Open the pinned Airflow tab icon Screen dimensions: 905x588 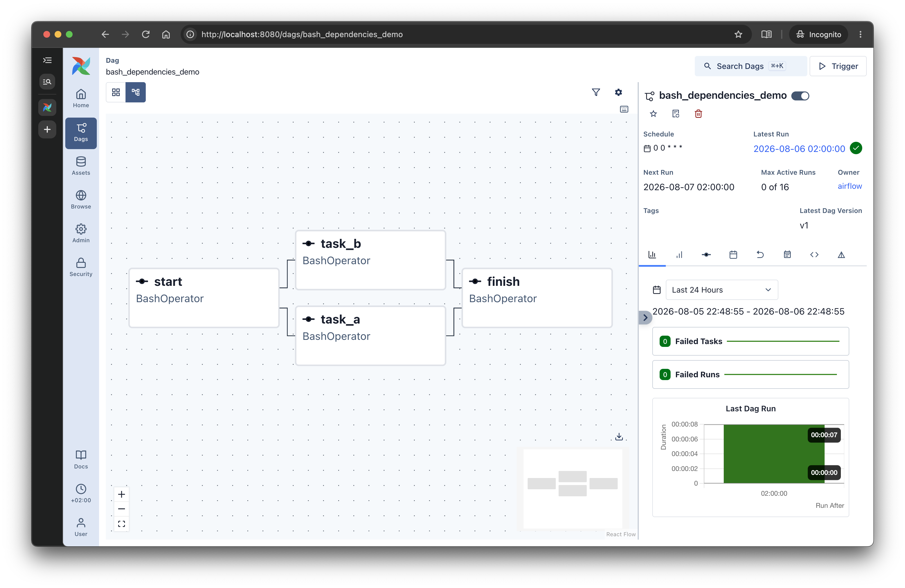[x=47, y=107]
